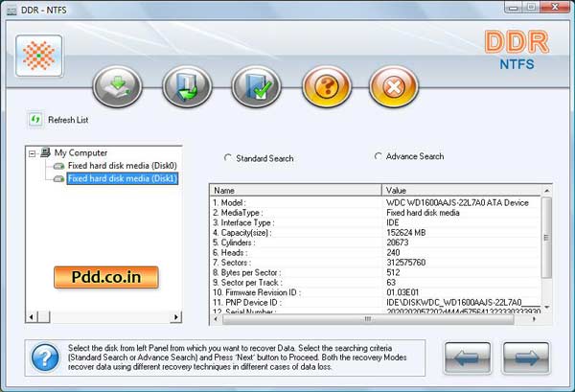The image size is (575, 392).
Task: Close the DDR - NTFS window
Action: pyautogui.click(x=555, y=7)
